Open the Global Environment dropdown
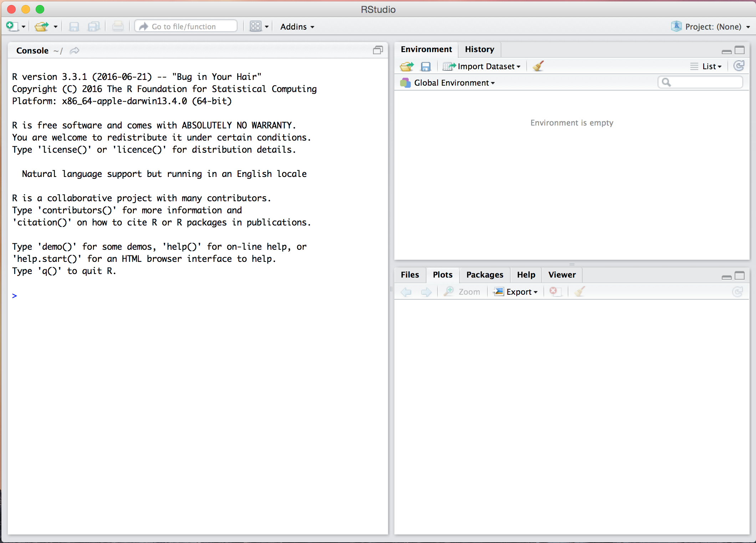The height and width of the screenshot is (543, 756). 454,83
